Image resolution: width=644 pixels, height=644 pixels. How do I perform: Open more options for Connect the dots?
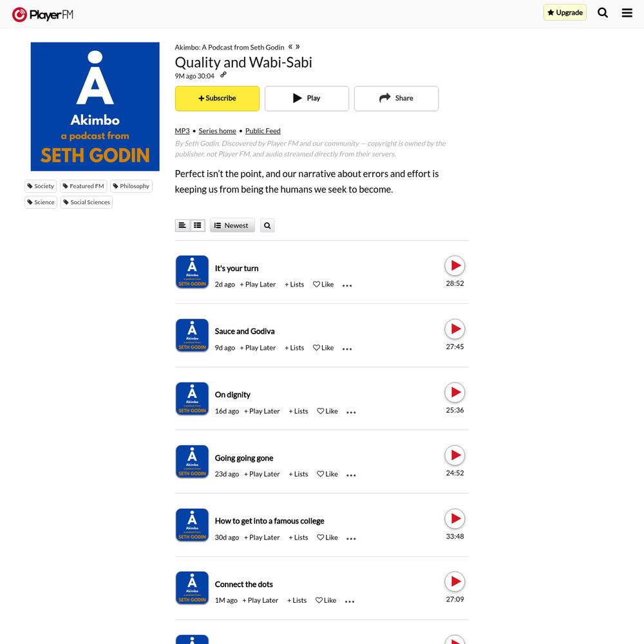tap(350, 601)
